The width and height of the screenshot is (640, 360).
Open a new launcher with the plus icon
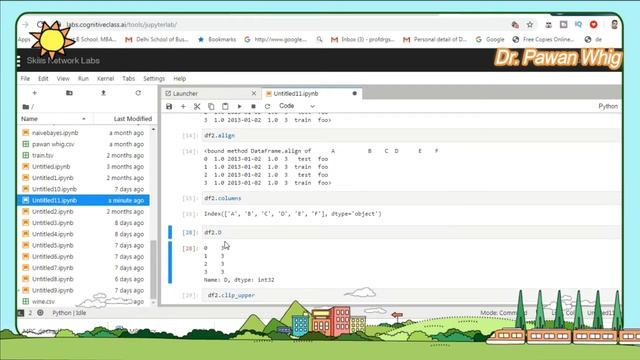tap(35, 93)
